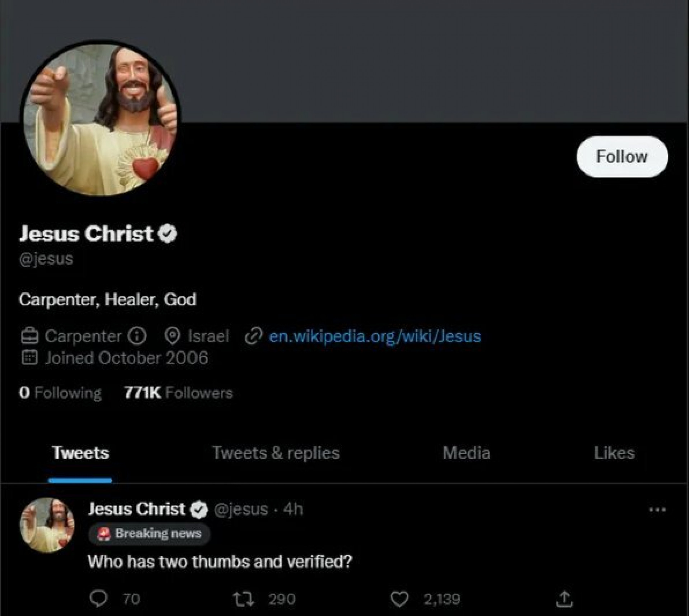Screen dimensions: 689x616
Task: Like the tweet with the heart icon
Action: point(399,598)
